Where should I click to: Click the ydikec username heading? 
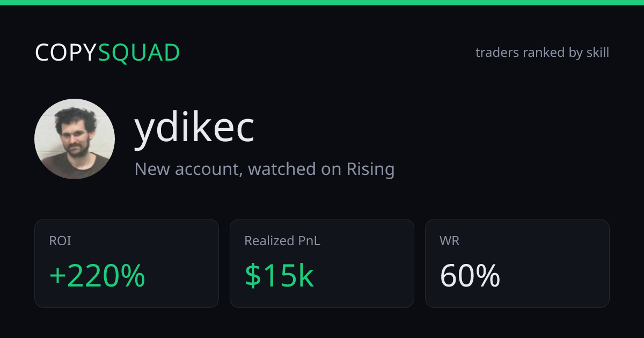pyautogui.click(x=194, y=129)
